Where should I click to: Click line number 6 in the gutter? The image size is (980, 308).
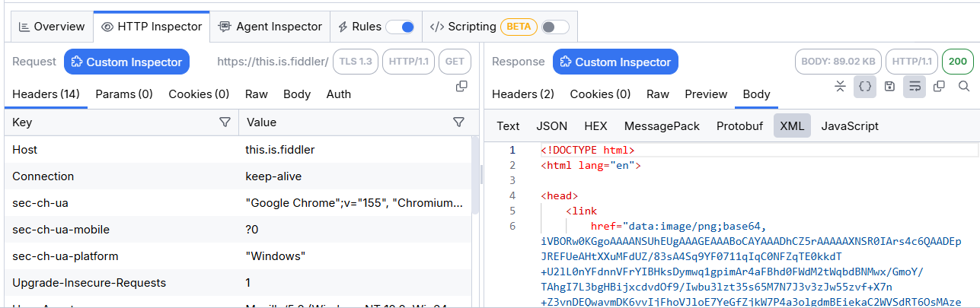(512, 226)
